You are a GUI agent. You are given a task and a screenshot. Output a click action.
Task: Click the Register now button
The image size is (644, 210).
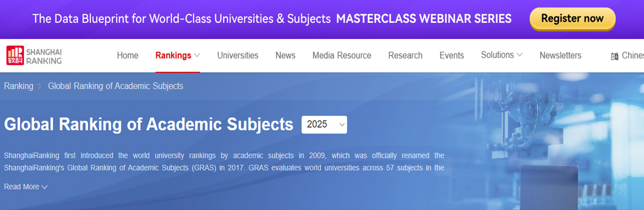click(572, 19)
